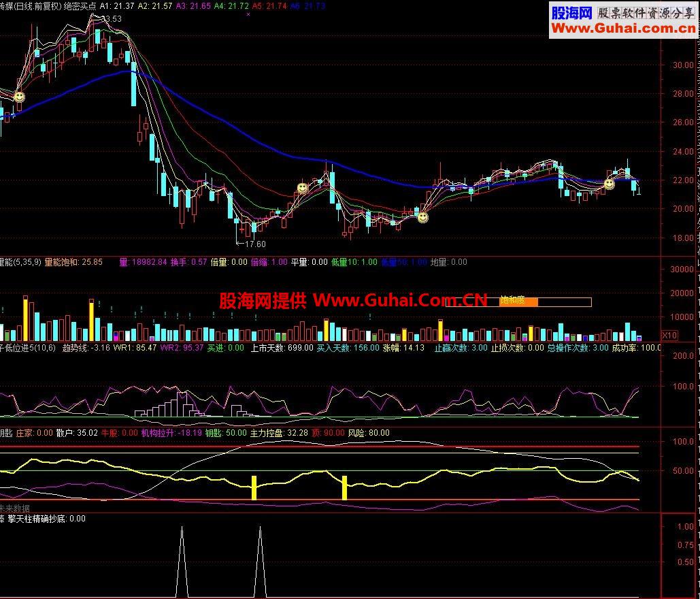Click the 买入天数: 156.00 value
The height and width of the screenshot is (599, 700).
[348, 348]
